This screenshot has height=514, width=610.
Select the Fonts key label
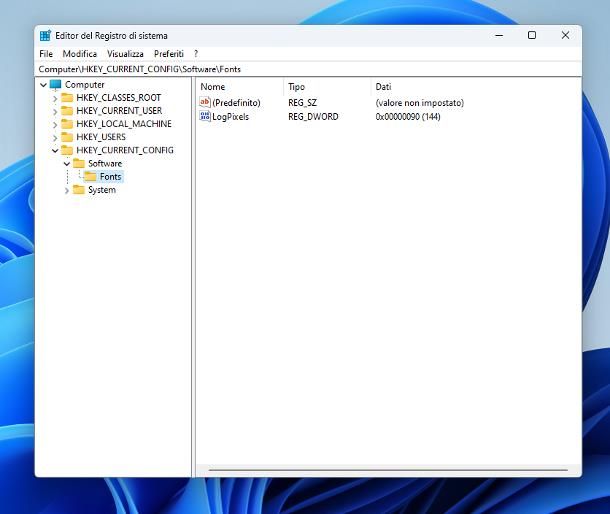tap(110, 177)
